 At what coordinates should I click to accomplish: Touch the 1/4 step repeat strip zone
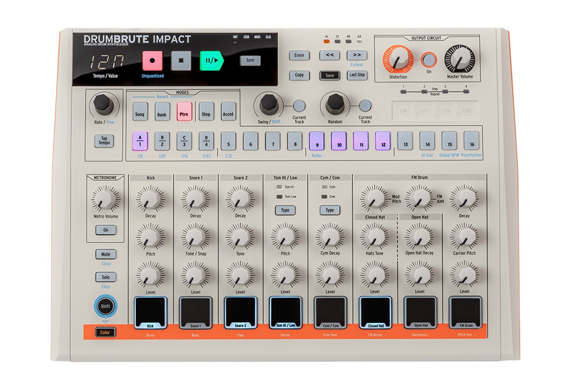tap(403, 111)
